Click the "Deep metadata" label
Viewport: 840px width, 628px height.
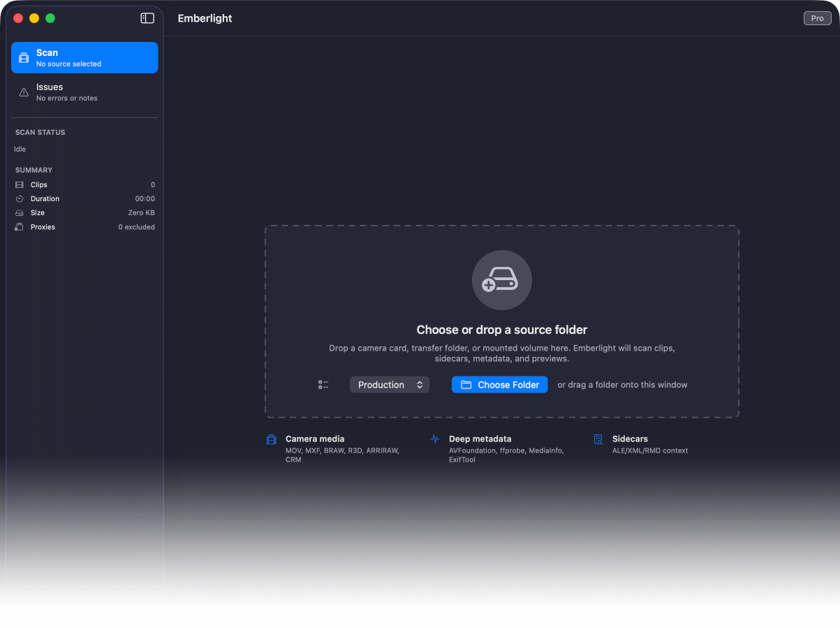[480, 439]
